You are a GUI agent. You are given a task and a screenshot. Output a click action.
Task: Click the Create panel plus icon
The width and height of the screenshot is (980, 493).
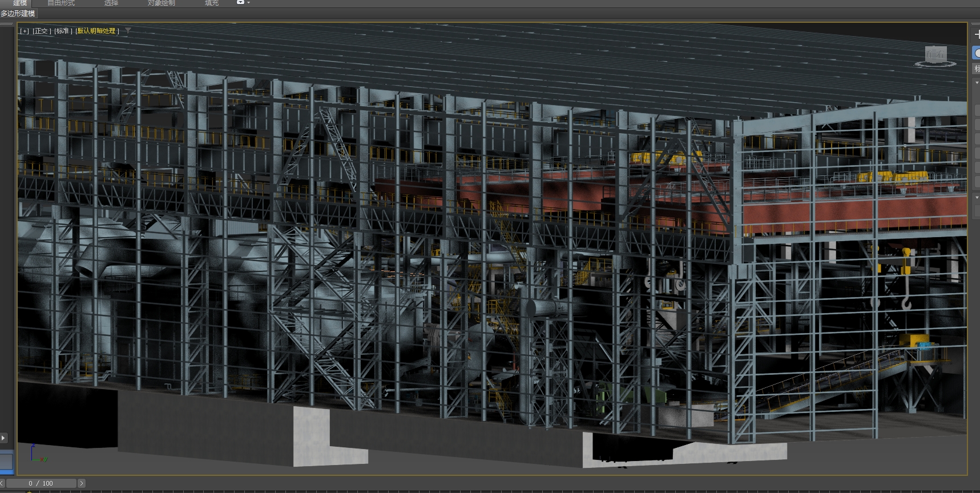pyautogui.click(x=977, y=34)
